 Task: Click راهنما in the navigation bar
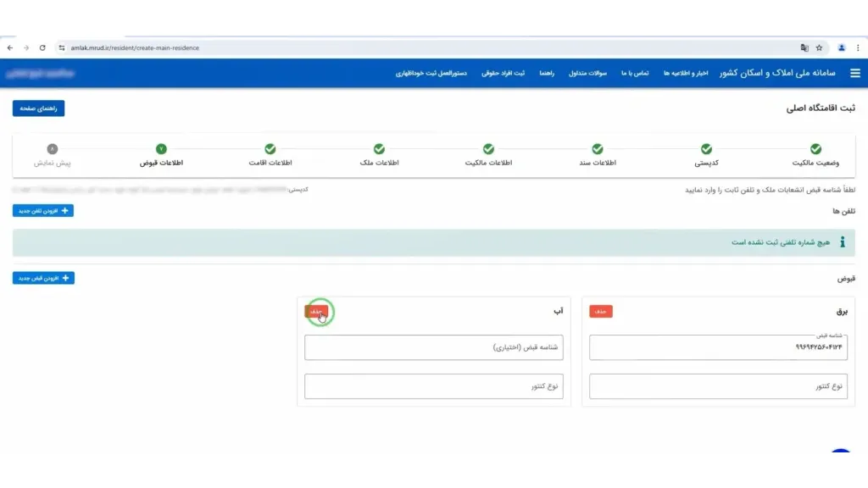(547, 73)
